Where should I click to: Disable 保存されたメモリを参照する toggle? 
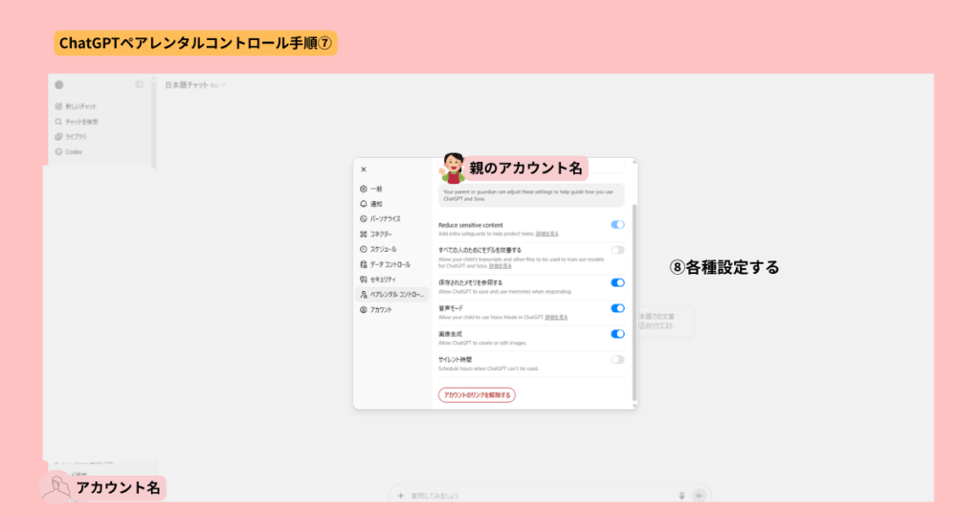(x=617, y=282)
